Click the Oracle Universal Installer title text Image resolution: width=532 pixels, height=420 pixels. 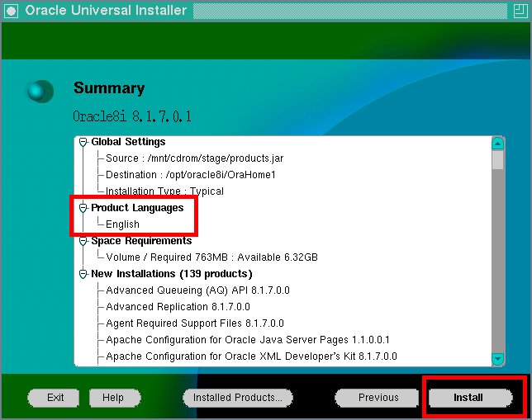(106, 11)
